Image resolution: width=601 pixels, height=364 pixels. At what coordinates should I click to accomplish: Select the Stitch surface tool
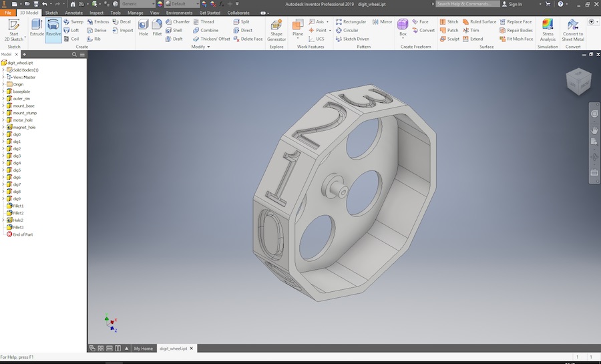coord(449,22)
